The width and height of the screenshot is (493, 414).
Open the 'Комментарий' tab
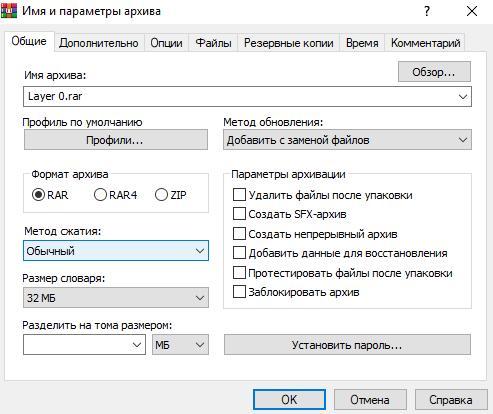coord(426,43)
